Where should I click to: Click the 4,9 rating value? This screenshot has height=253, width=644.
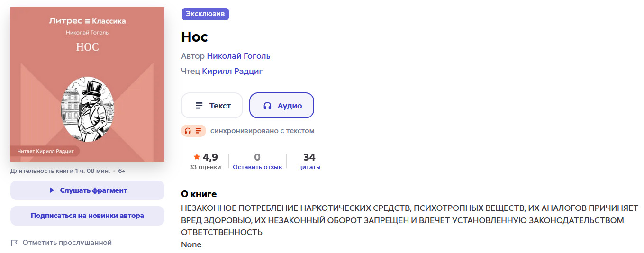210,157
